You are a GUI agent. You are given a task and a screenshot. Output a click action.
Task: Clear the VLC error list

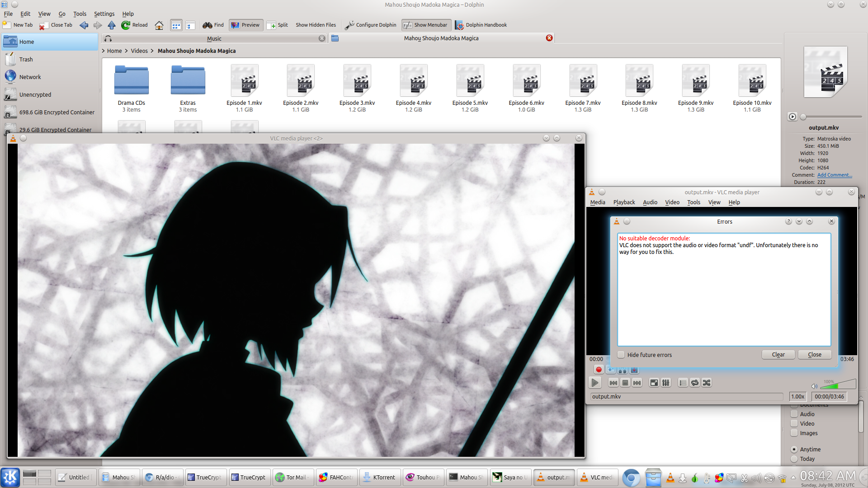pyautogui.click(x=778, y=355)
